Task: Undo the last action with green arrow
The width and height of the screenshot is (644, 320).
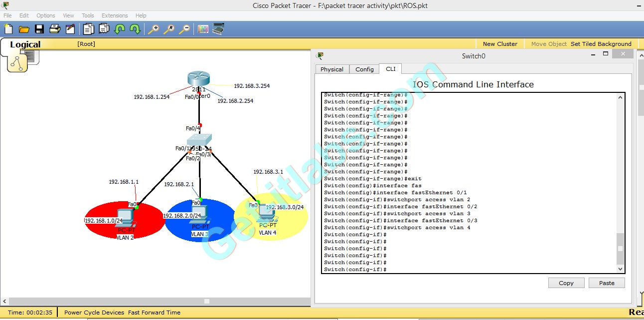Action: point(120,29)
